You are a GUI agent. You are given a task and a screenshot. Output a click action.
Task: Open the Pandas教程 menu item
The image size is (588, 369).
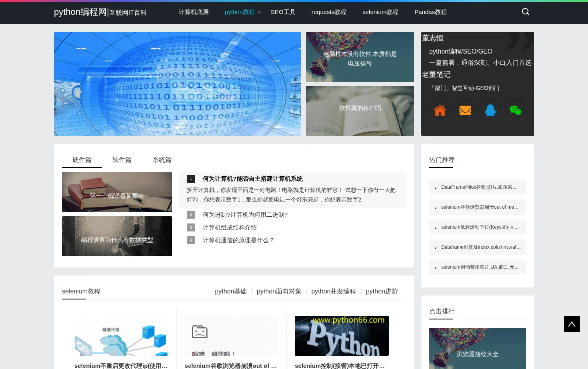point(430,12)
